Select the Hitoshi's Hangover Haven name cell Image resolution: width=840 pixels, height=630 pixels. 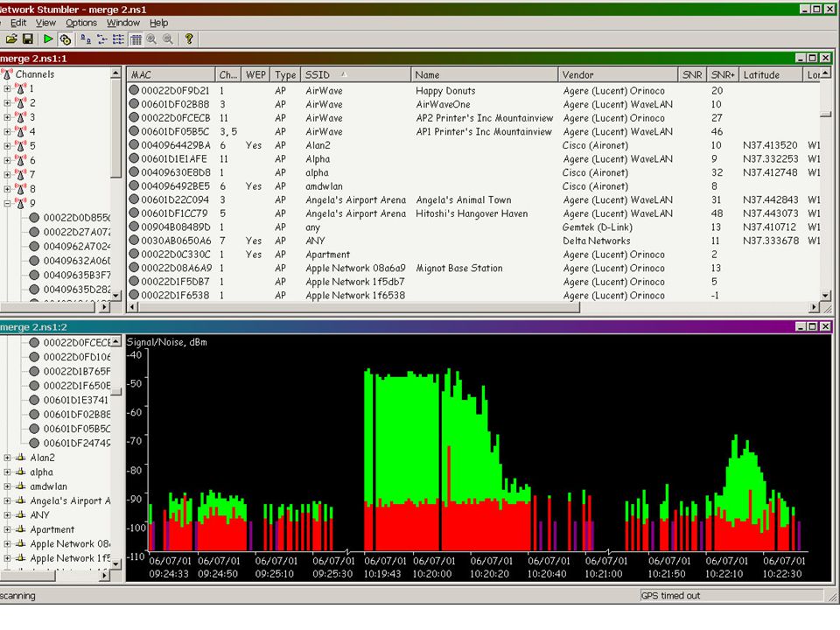coord(472,213)
